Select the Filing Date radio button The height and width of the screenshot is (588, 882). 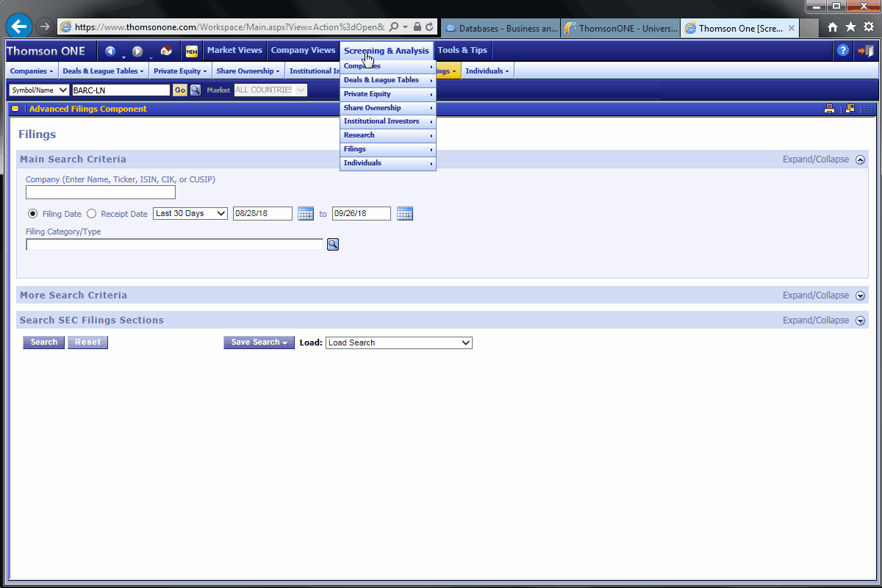pos(32,214)
